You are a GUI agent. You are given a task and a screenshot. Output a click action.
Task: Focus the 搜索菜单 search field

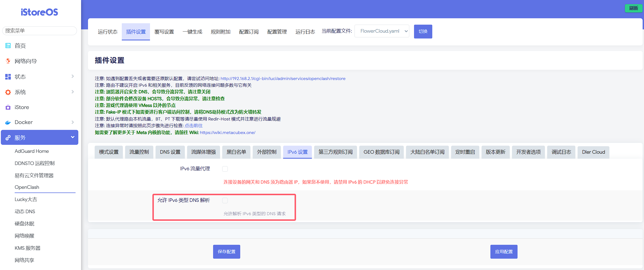(x=40, y=31)
